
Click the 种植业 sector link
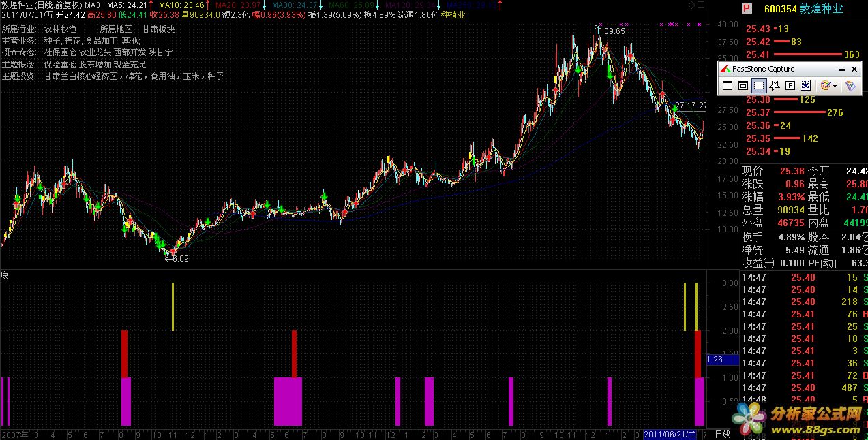click(x=453, y=14)
